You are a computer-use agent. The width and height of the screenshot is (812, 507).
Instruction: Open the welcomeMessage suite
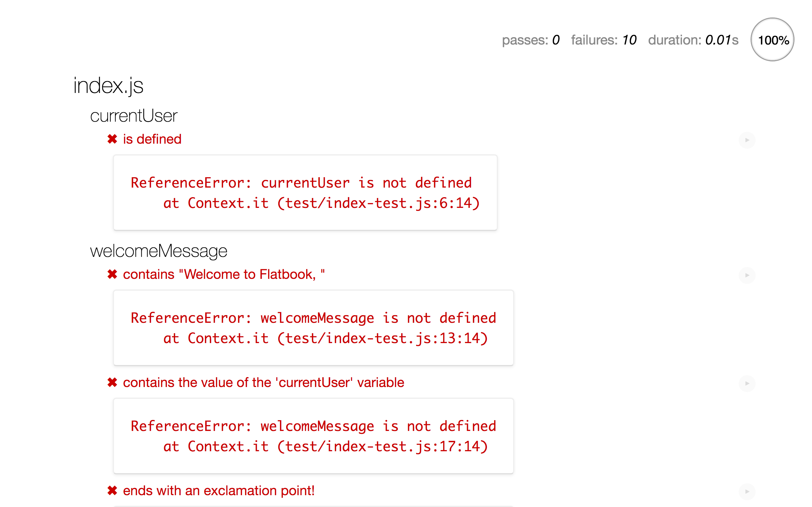(x=158, y=251)
